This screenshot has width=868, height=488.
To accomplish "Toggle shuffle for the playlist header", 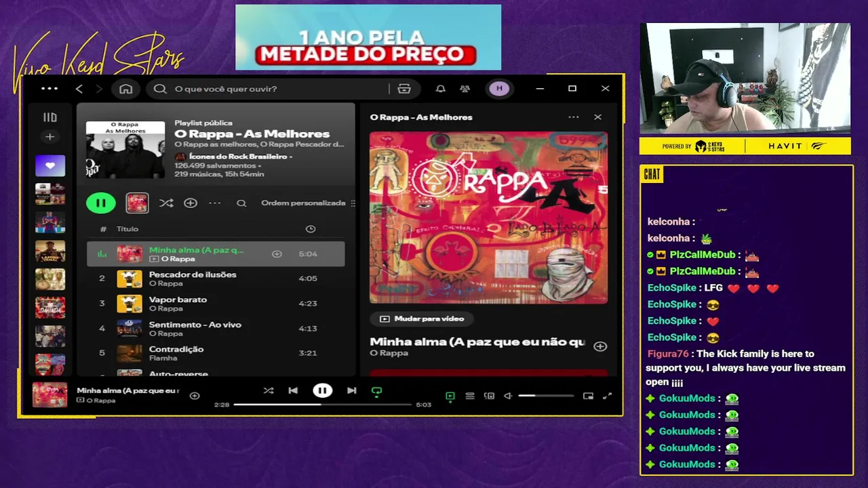I will [x=166, y=203].
